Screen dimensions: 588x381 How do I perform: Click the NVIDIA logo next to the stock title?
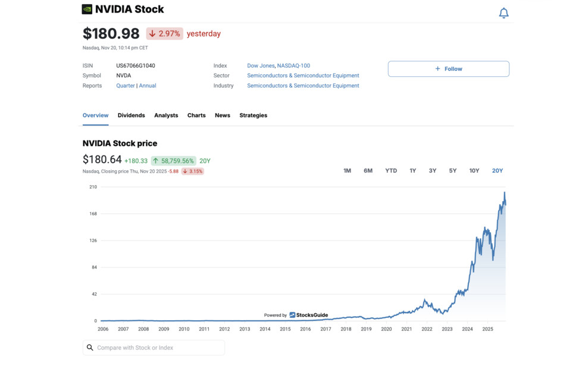pyautogui.click(x=87, y=9)
